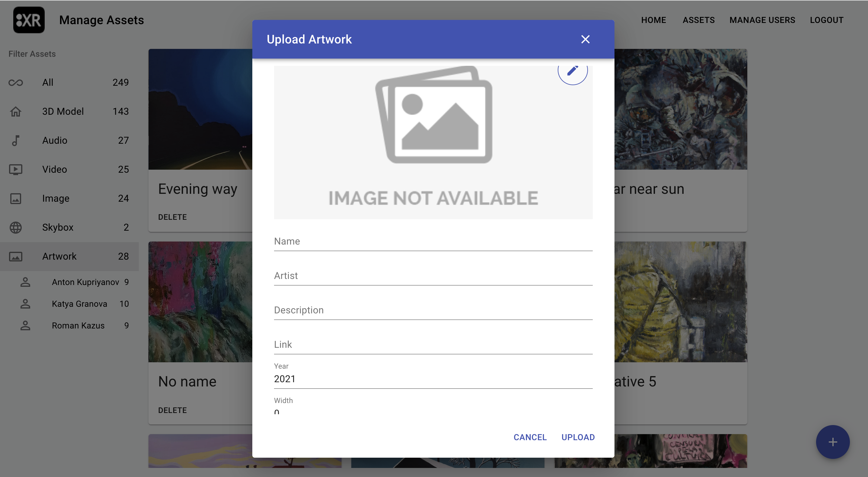The height and width of the screenshot is (477, 868).
Task: Click the Image filter picture icon
Action: coord(15,199)
